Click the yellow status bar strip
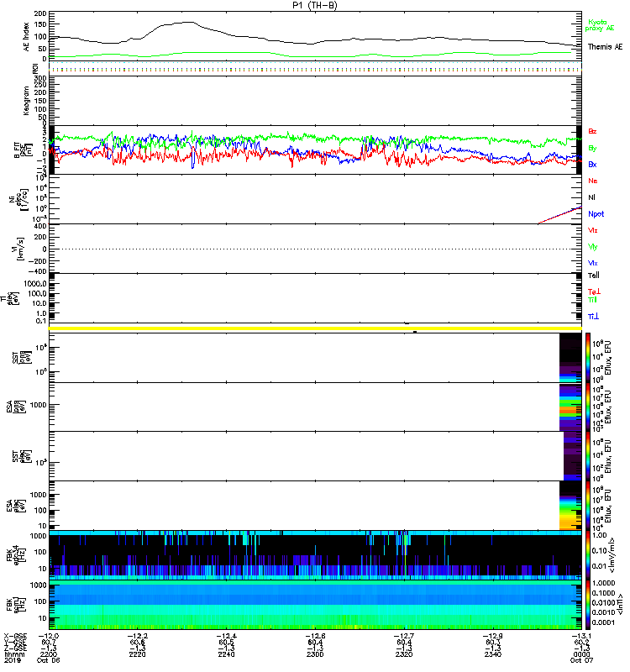 (x=314, y=328)
